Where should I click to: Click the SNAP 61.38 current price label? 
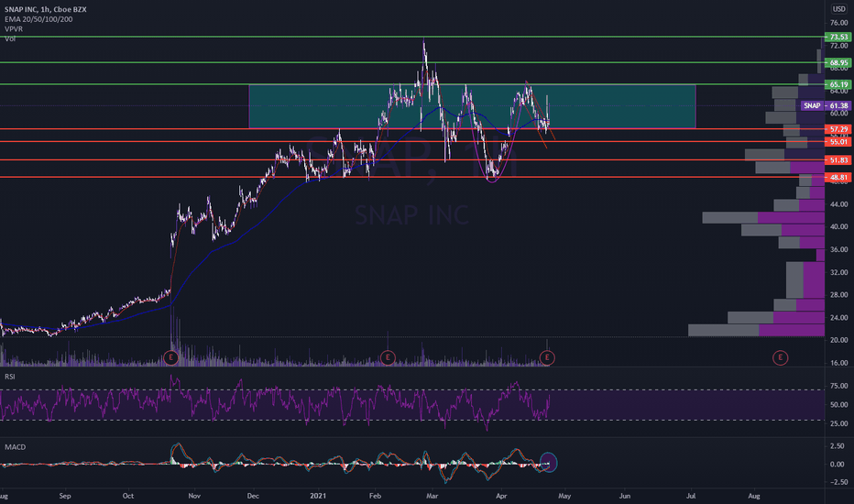coord(826,105)
